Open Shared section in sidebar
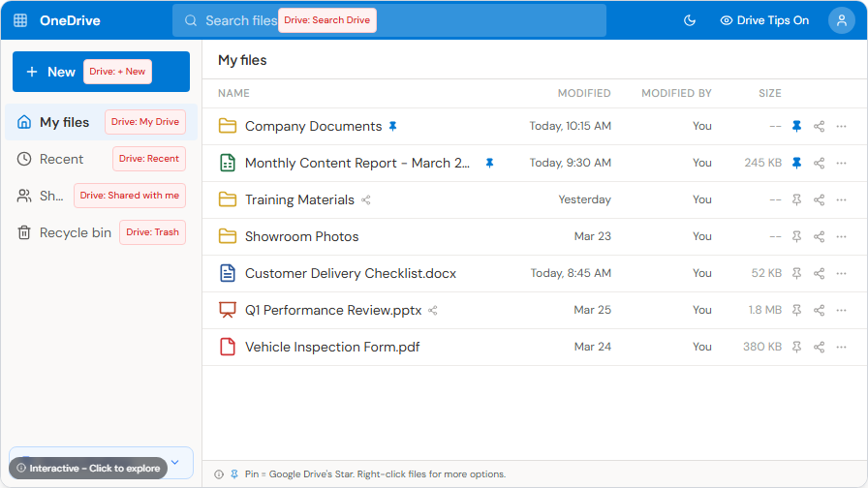Image resolution: width=868 pixels, height=488 pixels. pos(101,196)
